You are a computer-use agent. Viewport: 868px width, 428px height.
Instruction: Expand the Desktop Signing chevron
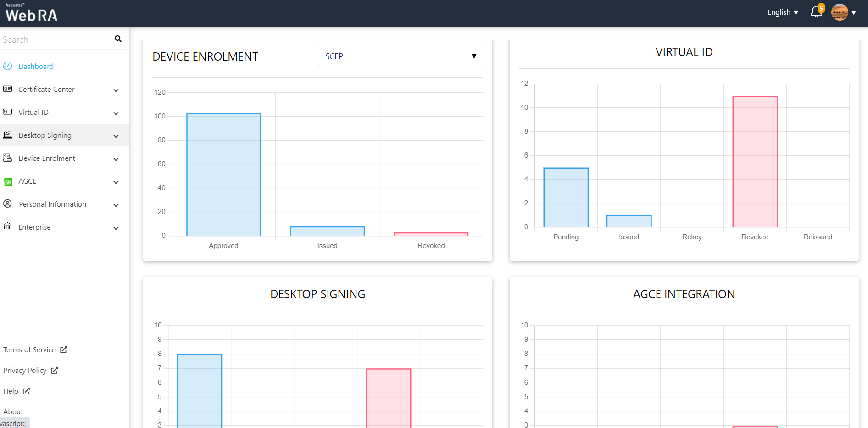coord(116,136)
